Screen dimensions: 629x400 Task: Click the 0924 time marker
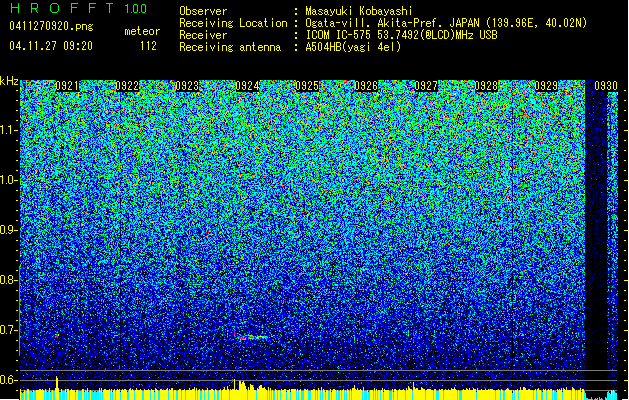click(x=247, y=86)
